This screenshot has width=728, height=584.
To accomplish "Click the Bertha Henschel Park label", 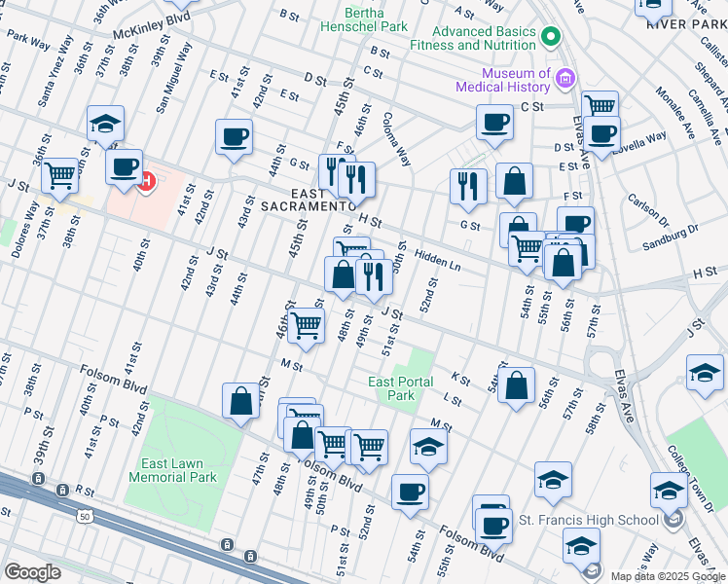I will 363,19.
